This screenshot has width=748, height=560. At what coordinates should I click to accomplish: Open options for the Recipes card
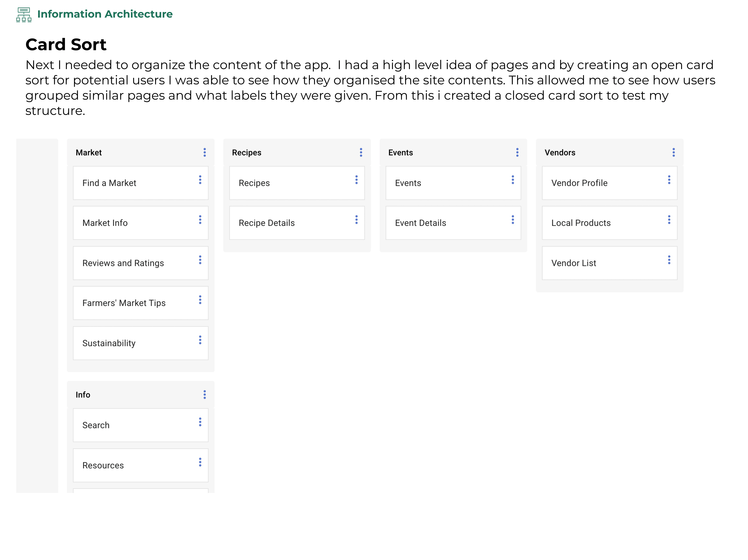[x=356, y=180]
